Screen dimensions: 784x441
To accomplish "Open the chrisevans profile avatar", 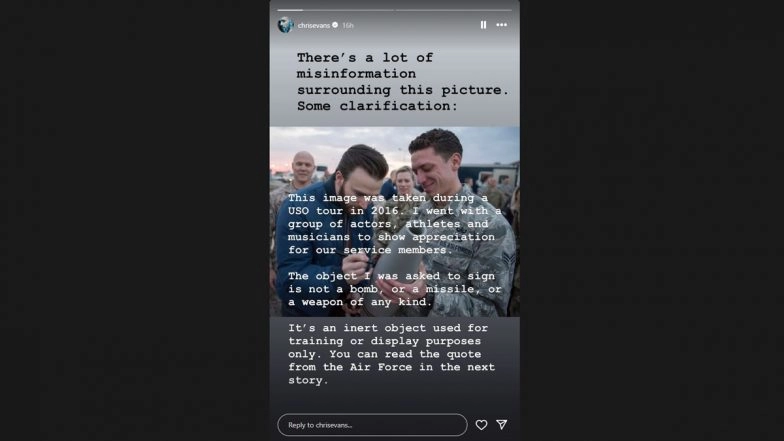I will 286,24.
